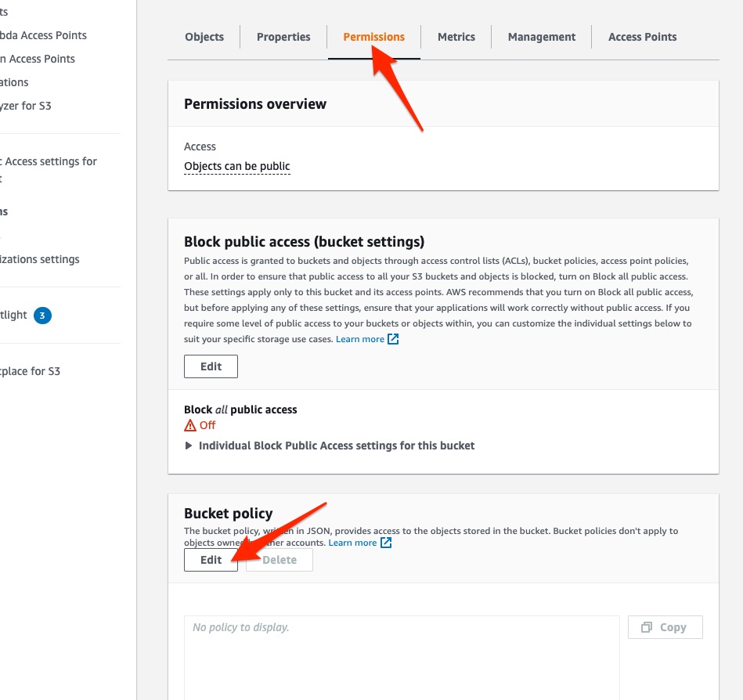The height and width of the screenshot is (700, 743).
Task: Click the external link icon after Block public access Learn more
Action: click(394, 340)
